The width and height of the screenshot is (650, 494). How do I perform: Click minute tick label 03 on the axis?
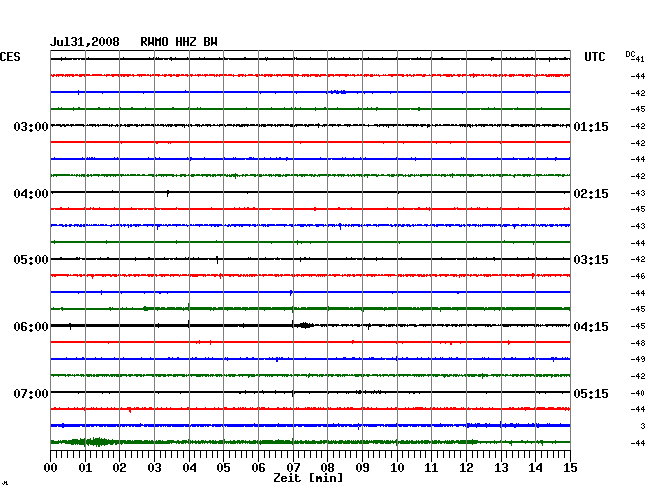[x=154, y=467]
